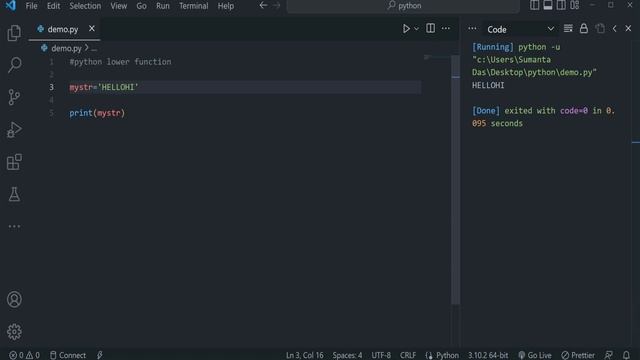Select Python interpreter 3.10.2 64-bit

[x=488, y=355]
